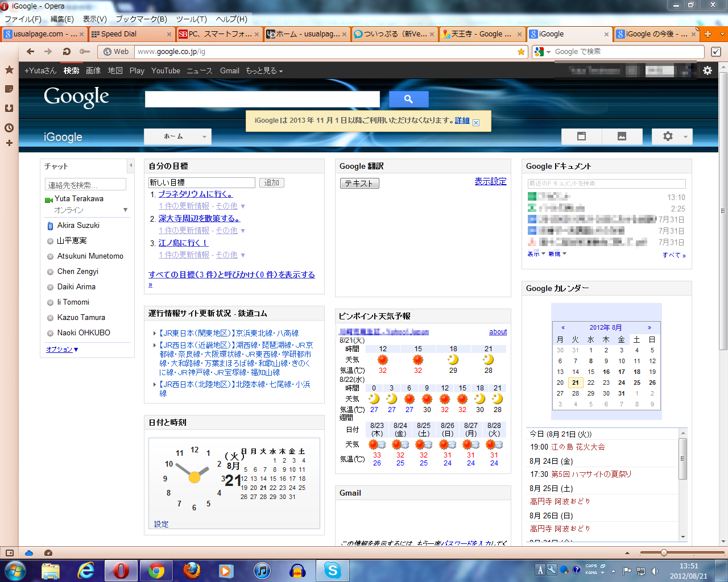The image size is (728, 582).
Task: Click the add panel plus in Opera sidebar
Action: coord(9,143)
